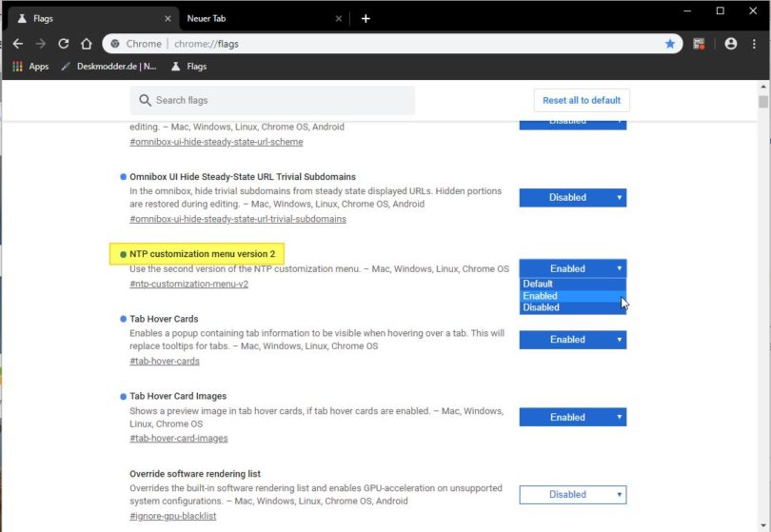Go to the home page icon

(87, 44)
